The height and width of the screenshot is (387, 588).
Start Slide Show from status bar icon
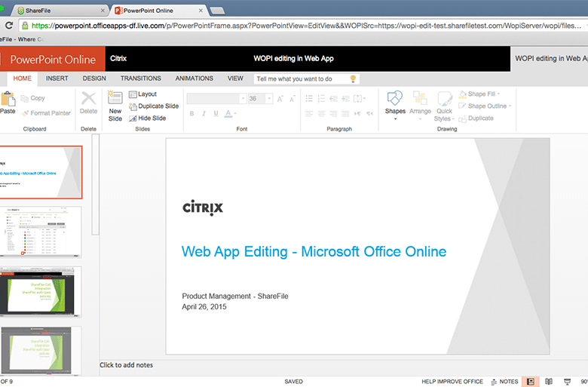click(x=567, y=382)
